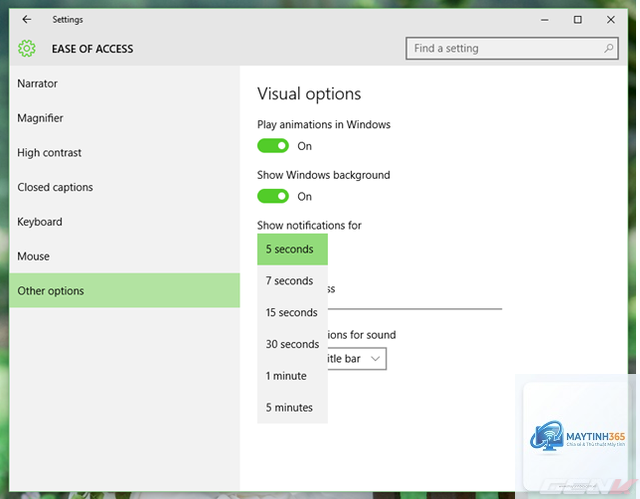This screenshot has height=499, width=640.
Task: Toggle Show Windows background switch
Action: click(273, 196)
